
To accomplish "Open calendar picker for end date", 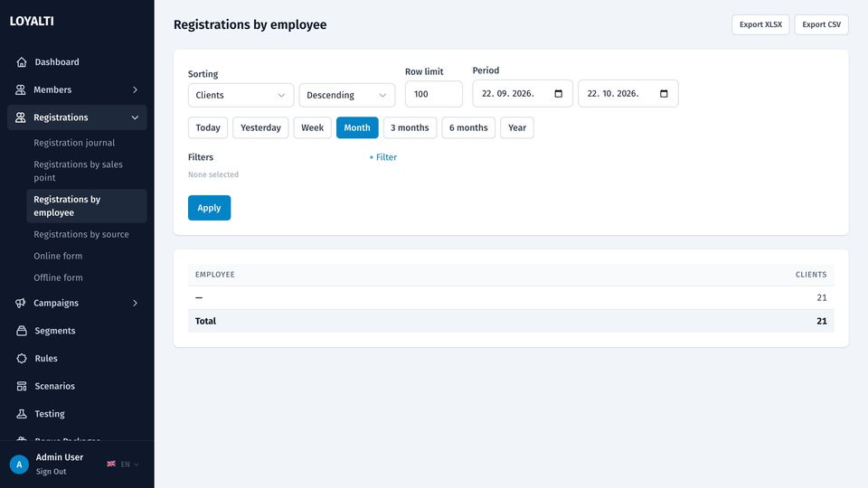I will pos(664,93).
